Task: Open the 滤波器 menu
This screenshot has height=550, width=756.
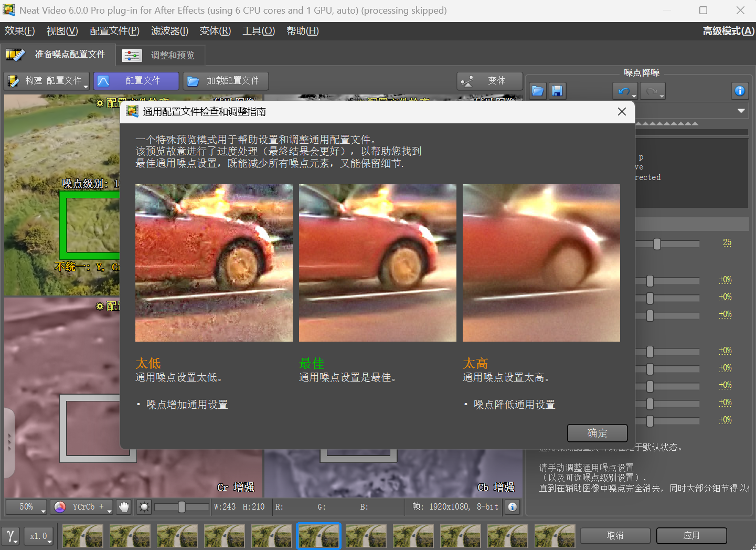Action: click(169, 31)
